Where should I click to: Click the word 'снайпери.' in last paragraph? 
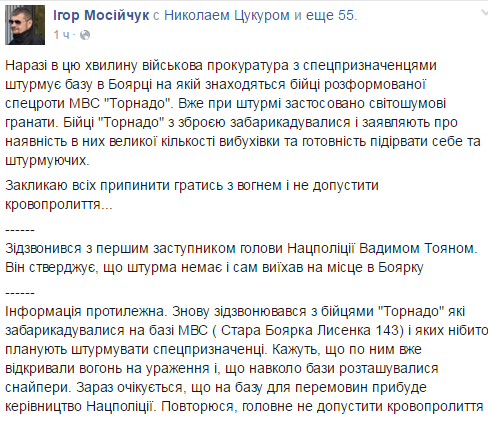(x=38, y=387)
